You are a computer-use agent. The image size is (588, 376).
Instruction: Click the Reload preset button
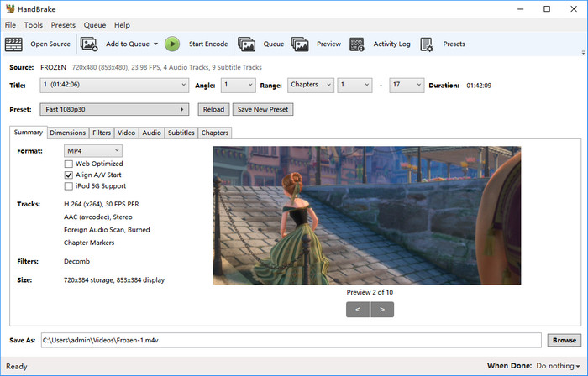tap(213, 109)
